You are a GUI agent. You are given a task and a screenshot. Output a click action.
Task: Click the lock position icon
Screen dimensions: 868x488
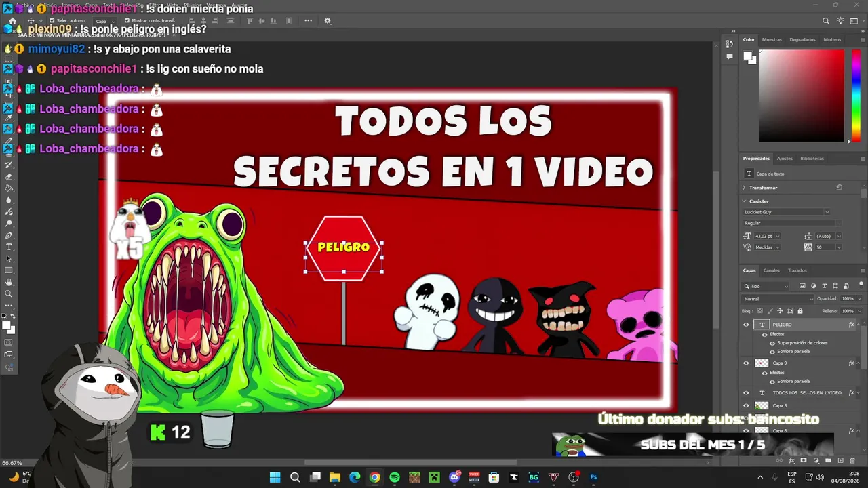click(780, 311)
